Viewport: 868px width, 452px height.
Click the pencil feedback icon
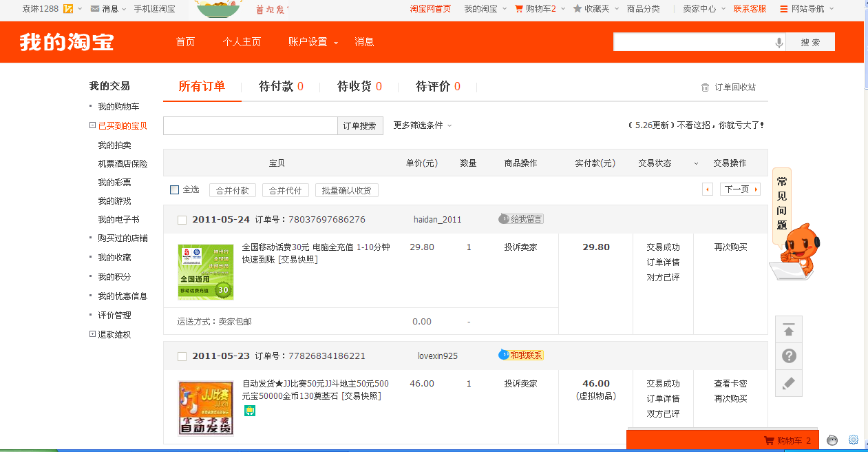(x=789, y=383)
